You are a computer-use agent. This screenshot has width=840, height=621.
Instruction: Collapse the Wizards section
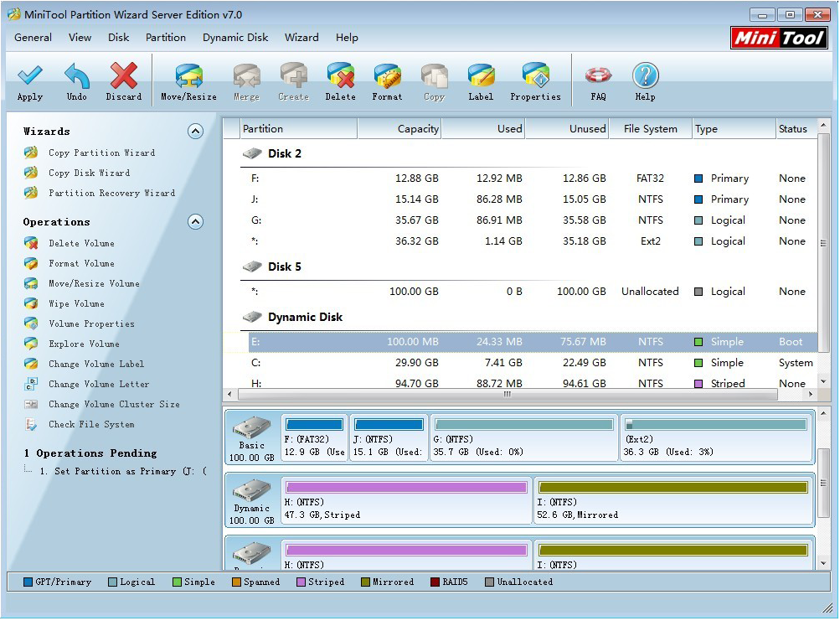point(195,131)
